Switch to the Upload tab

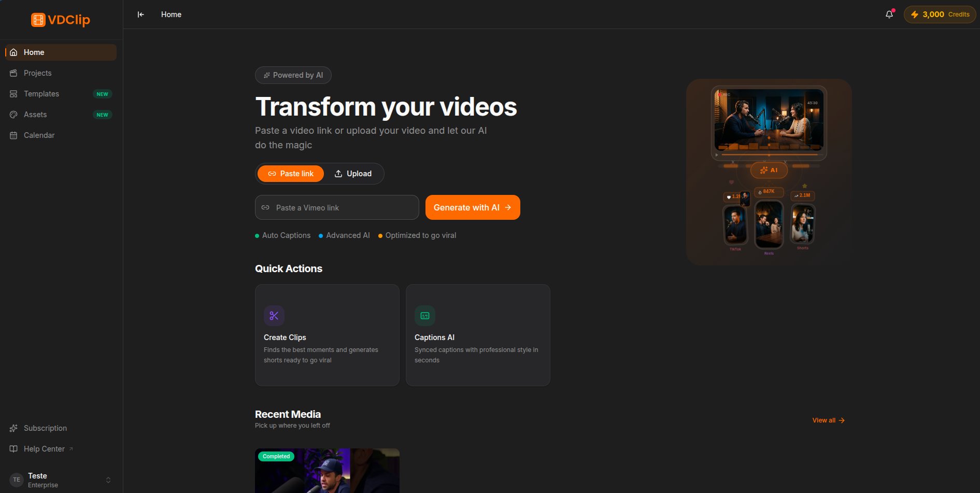tap(353, 174)
